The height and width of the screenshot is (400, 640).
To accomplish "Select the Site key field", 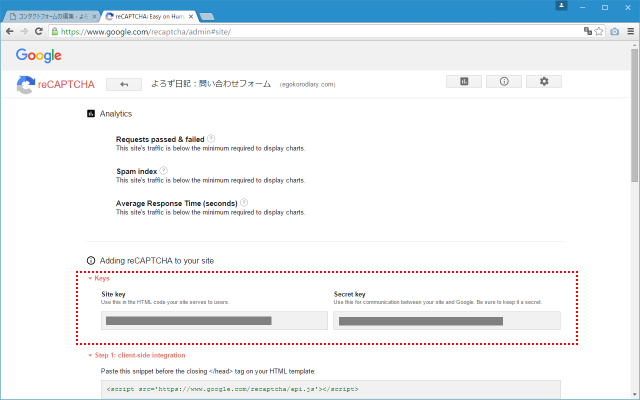I will pyautogui.click(x=214, y=320).
